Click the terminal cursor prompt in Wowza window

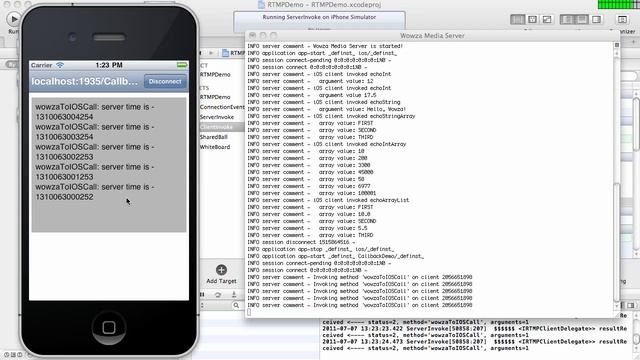tap(249, 312)
